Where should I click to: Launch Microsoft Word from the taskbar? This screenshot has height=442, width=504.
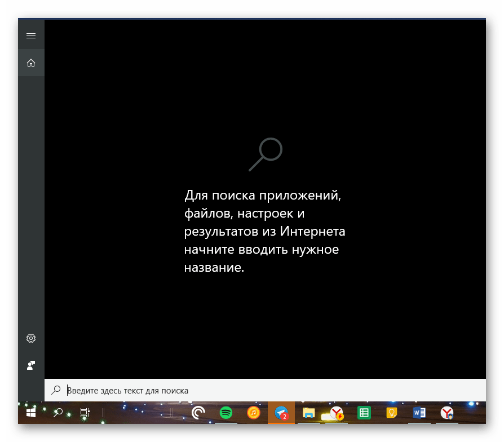point(419,413)
